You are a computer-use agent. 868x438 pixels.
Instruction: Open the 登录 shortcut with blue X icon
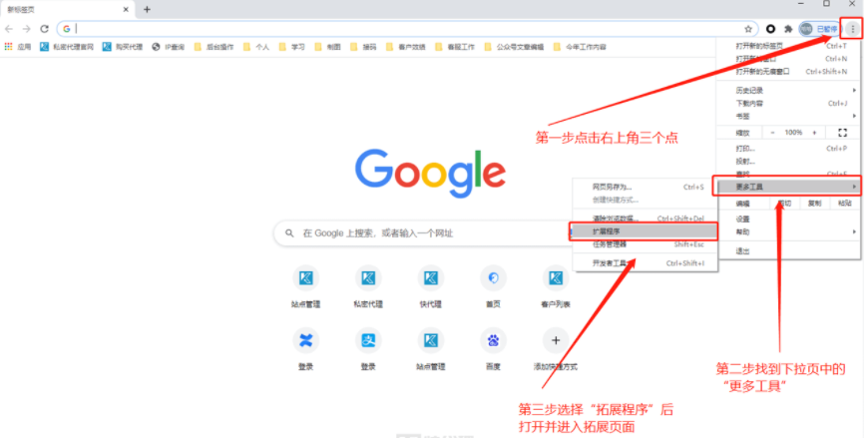[305, 349]
